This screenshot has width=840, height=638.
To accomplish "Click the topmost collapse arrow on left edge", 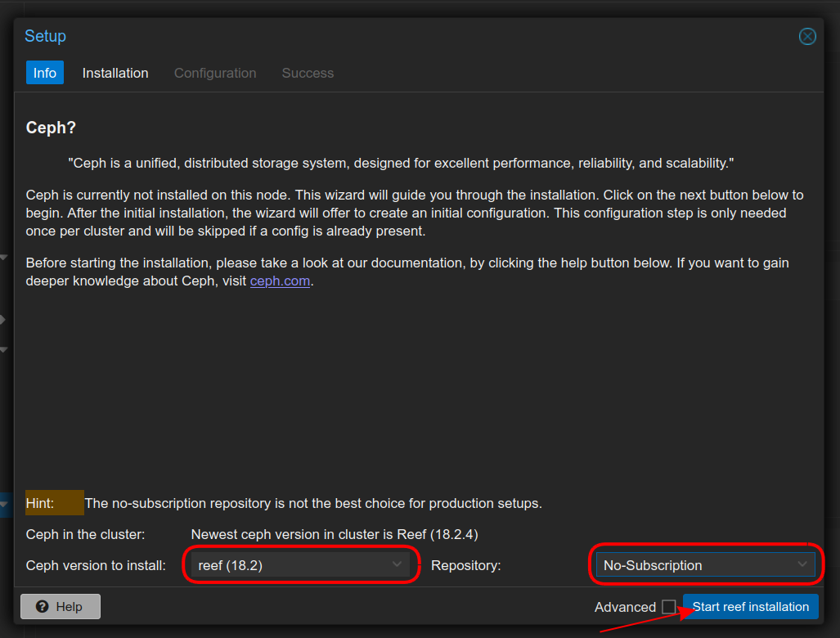I will point(3,258).
